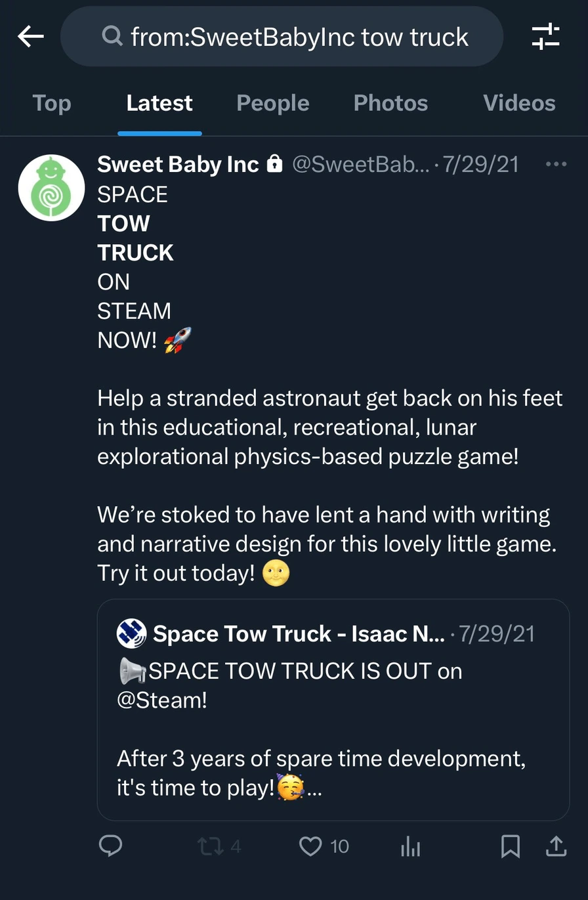Share the tweet via the share icon
Viewport: 588px width, 900px height.
point(556,846)
